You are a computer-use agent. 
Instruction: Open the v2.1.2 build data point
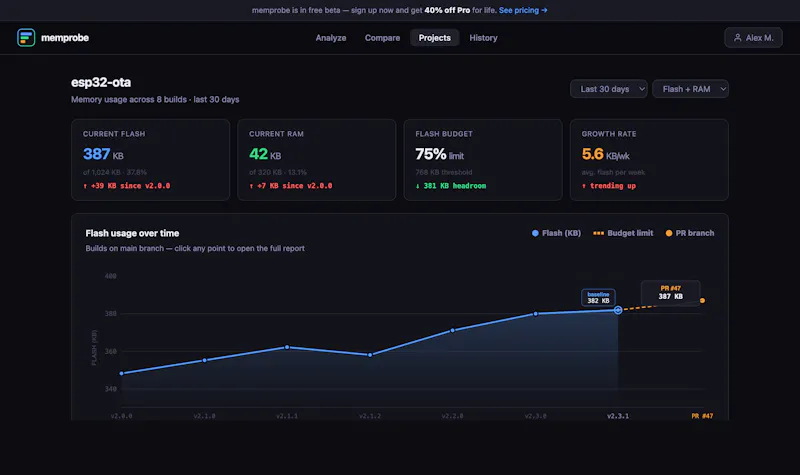tap(370, 355)
